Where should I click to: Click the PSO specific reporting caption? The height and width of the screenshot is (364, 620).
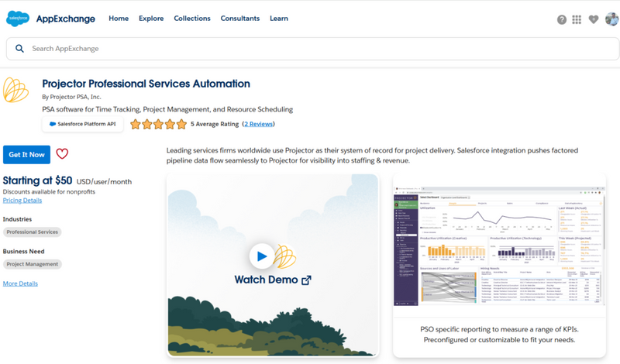click(499, 335)
